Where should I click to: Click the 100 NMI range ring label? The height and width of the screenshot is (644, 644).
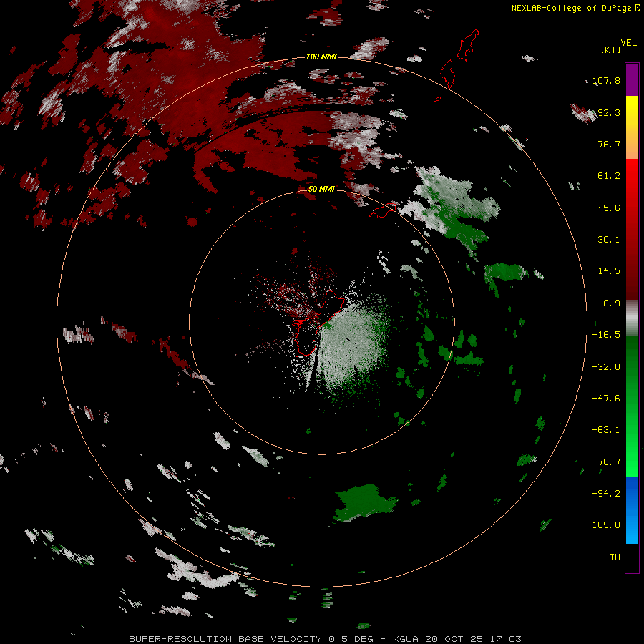(321, 57)
